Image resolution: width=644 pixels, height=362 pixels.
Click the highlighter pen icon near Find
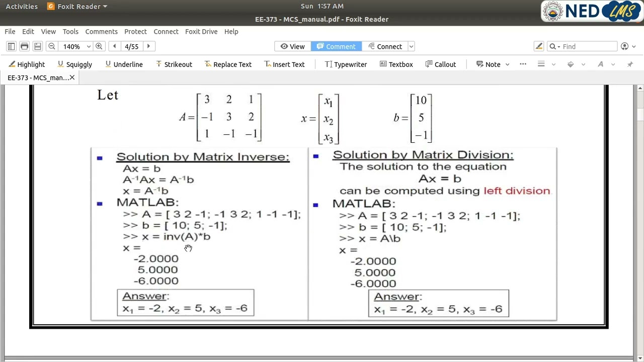pos(539,46)
